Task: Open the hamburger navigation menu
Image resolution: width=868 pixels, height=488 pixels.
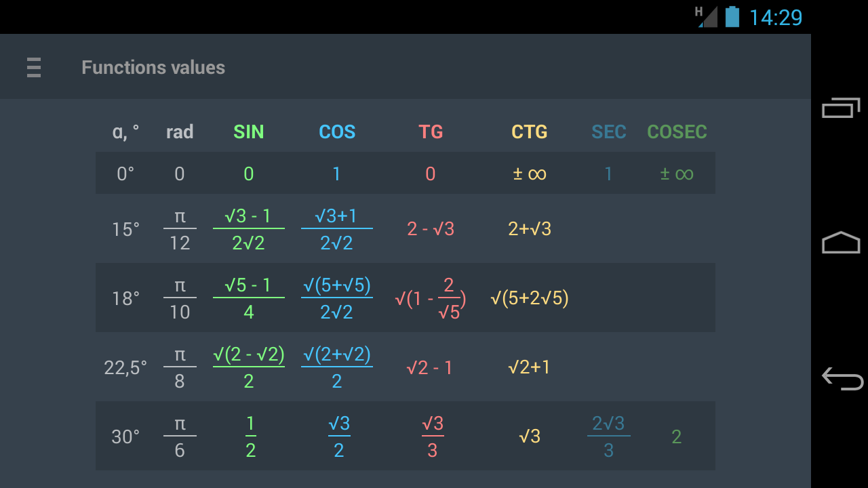Action: (34, 68)
